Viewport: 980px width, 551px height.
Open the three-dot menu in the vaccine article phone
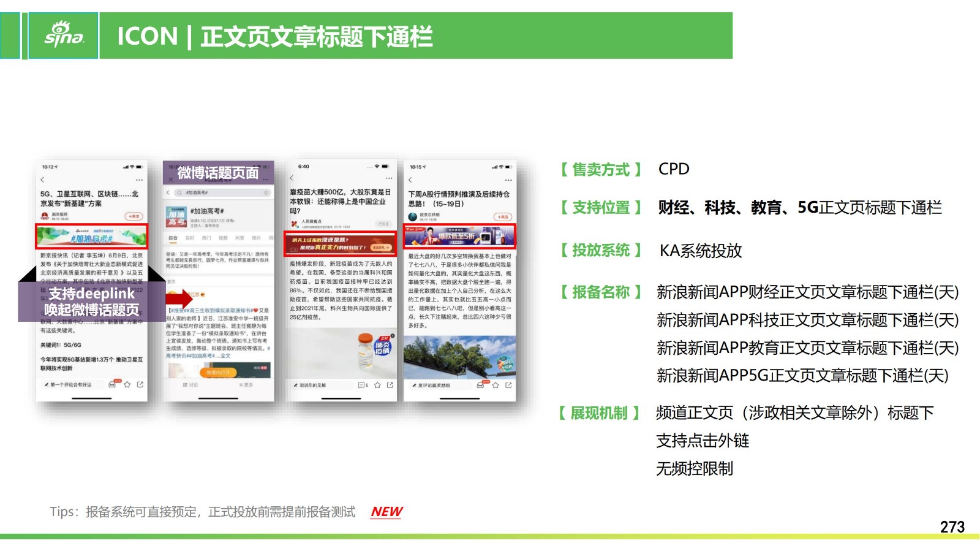388,178
